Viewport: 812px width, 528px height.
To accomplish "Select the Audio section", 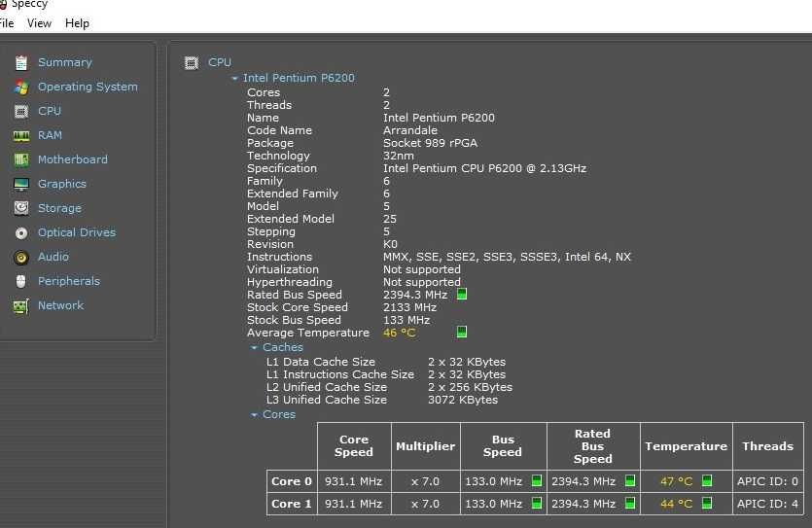I will point(53,257).
